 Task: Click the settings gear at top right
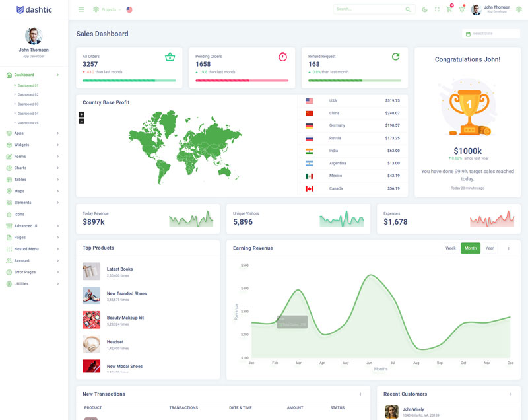pos(519,9)
